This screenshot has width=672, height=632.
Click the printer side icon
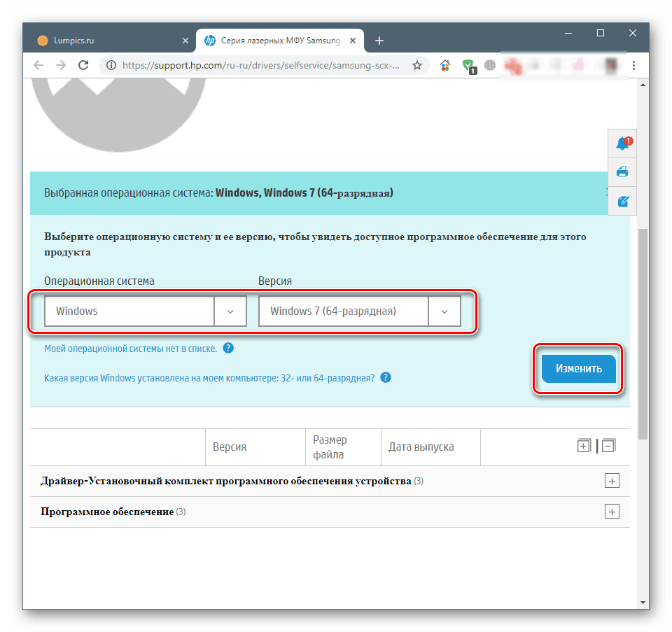point(622,171)
